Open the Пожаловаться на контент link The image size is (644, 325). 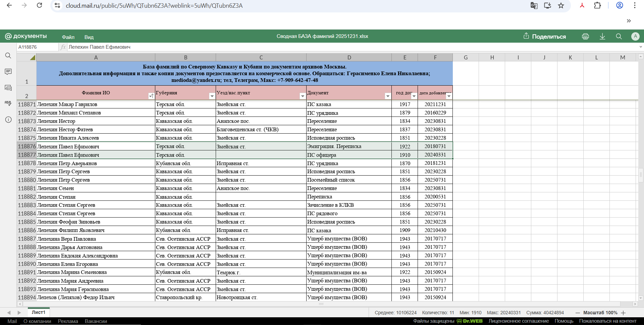pyautogui.click(x=607, y=321)
